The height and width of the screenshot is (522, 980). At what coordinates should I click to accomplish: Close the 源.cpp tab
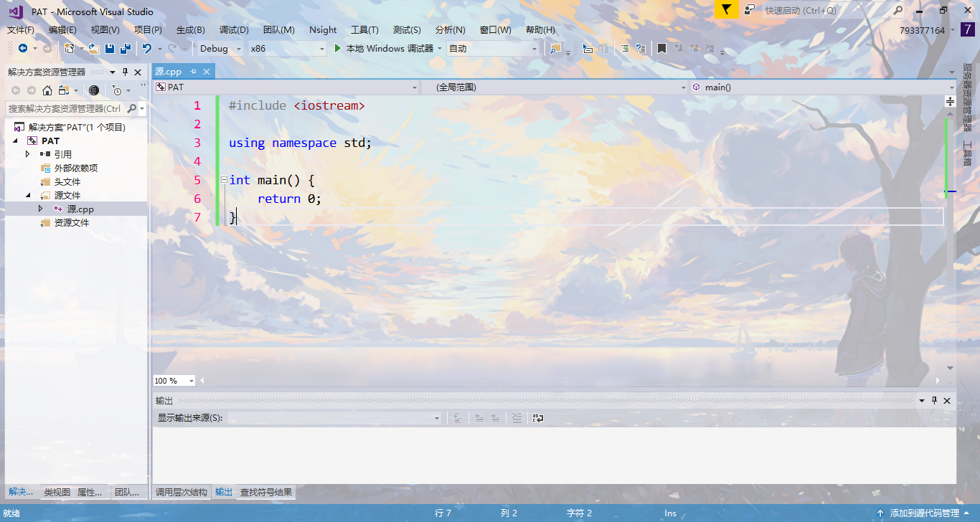pyautogui.click(x=207, y=72)
